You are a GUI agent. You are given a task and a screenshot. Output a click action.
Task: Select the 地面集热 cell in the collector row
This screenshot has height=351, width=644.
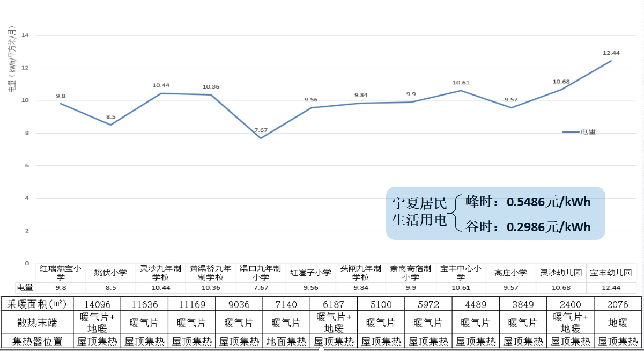(286, 340)
